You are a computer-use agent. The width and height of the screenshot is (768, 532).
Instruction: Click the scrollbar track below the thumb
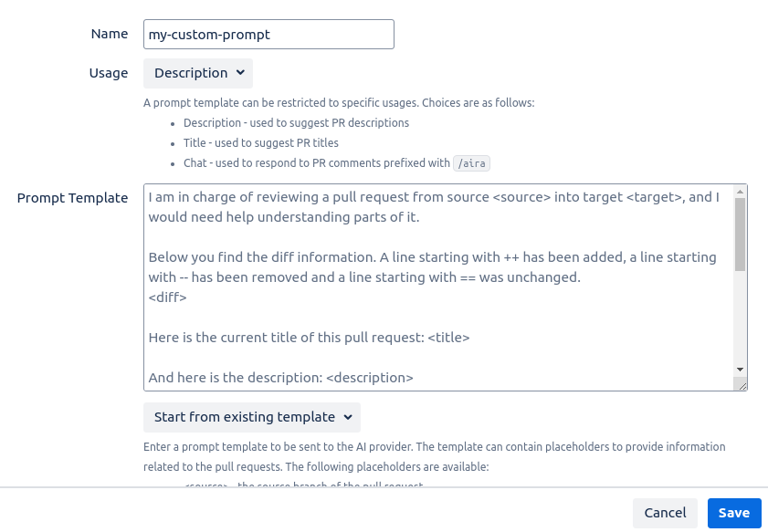[x=740, y=319]
